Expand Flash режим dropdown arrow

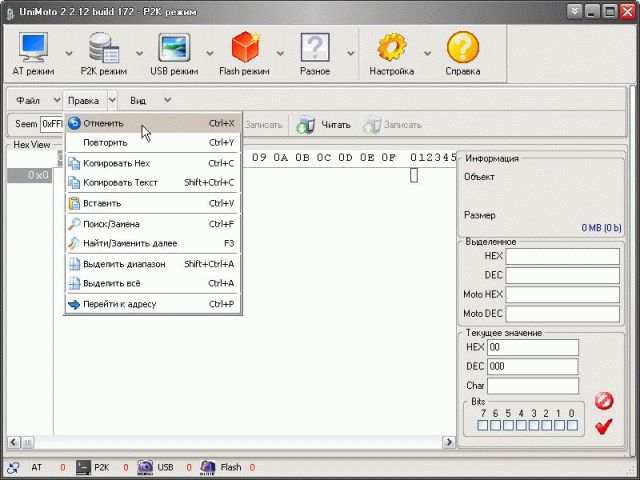coord(280,53)
